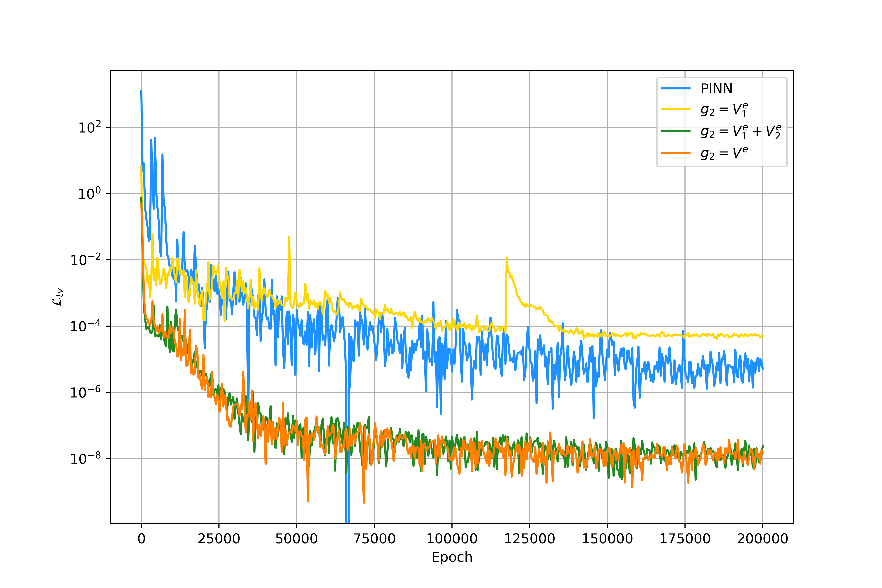Click the blue PINN legend line swatch
The height and width of the screenshot is (588, 882).
point(676,89)
